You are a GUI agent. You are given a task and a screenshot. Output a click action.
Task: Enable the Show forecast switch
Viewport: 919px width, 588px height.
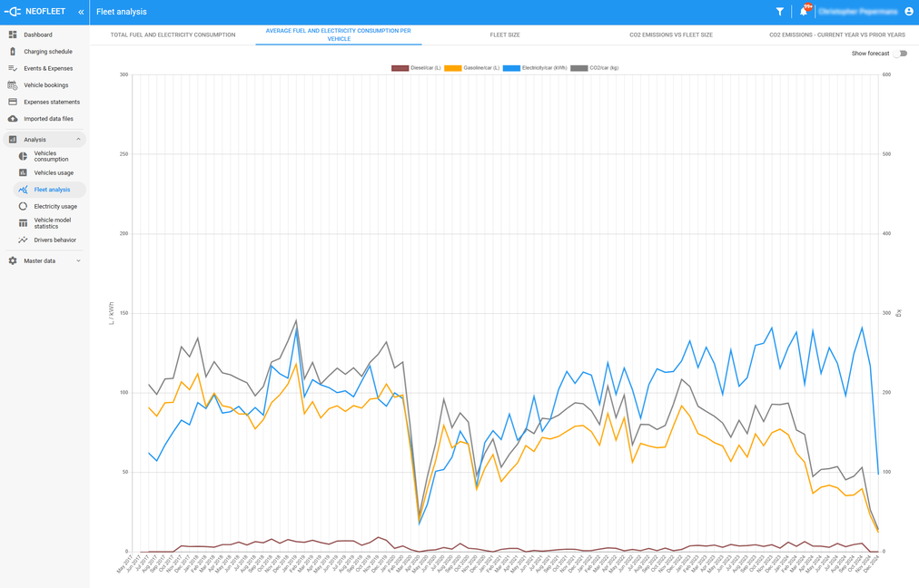pyautogui.click(x=900, y=54)
